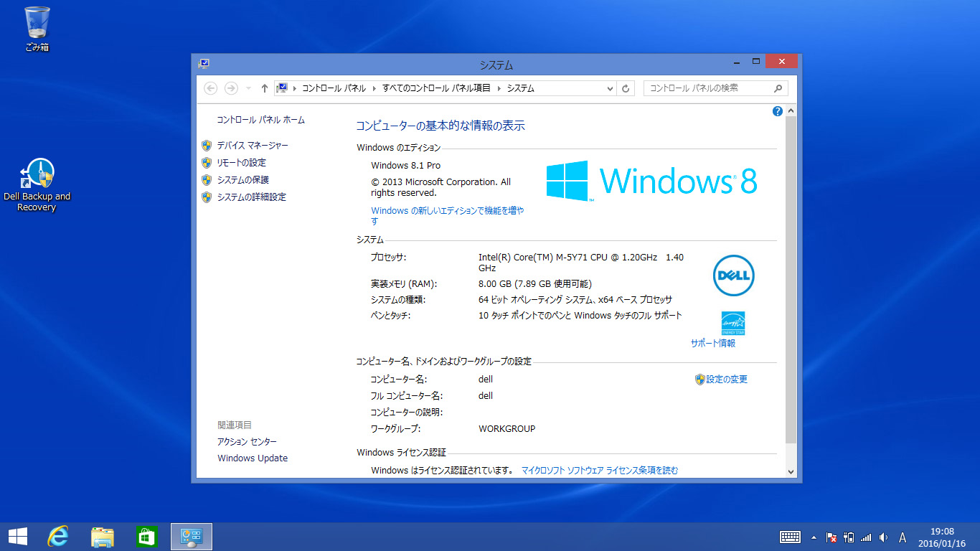Screen dimensions: 980x551
Task: Maximize the システム window
Action: click(x=755, y=62)
